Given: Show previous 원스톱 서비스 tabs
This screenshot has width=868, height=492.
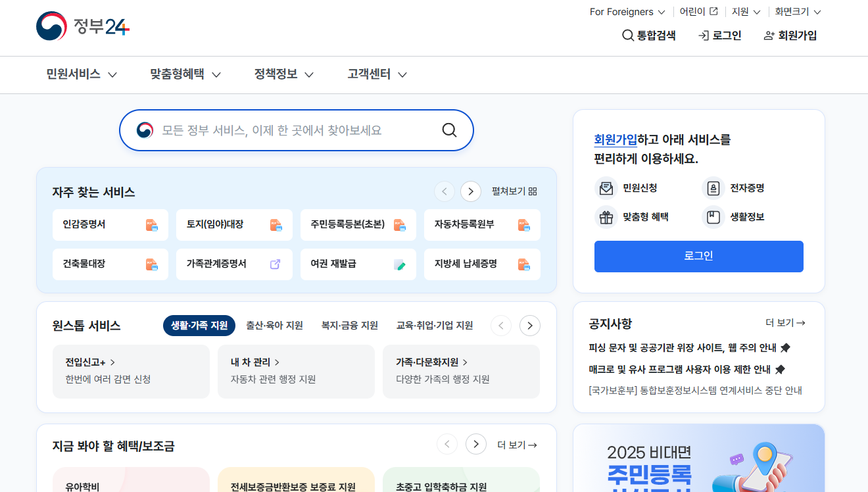Looking at the screenshot, I should pos(501,326).
